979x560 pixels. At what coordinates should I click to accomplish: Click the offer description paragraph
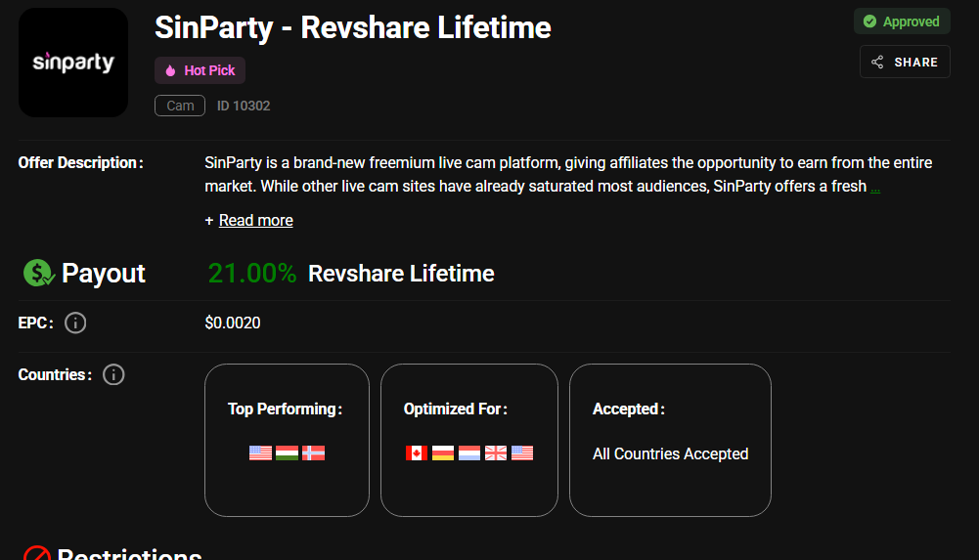point(568,175)
